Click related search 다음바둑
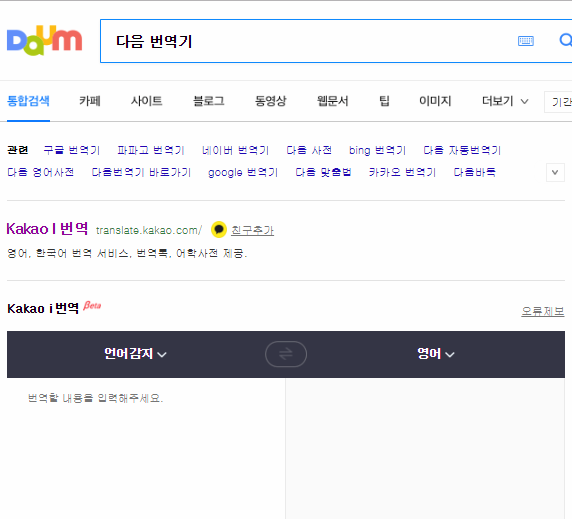 pos(475,172)
